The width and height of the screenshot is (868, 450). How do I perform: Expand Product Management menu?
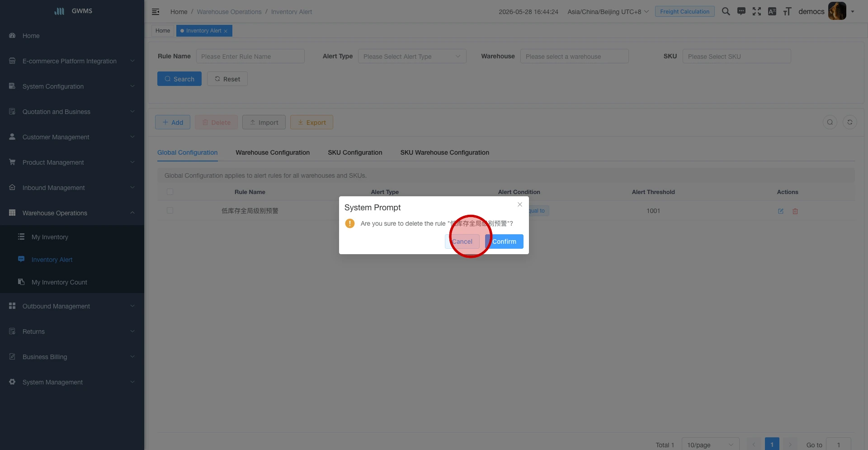tap(72, 162)
